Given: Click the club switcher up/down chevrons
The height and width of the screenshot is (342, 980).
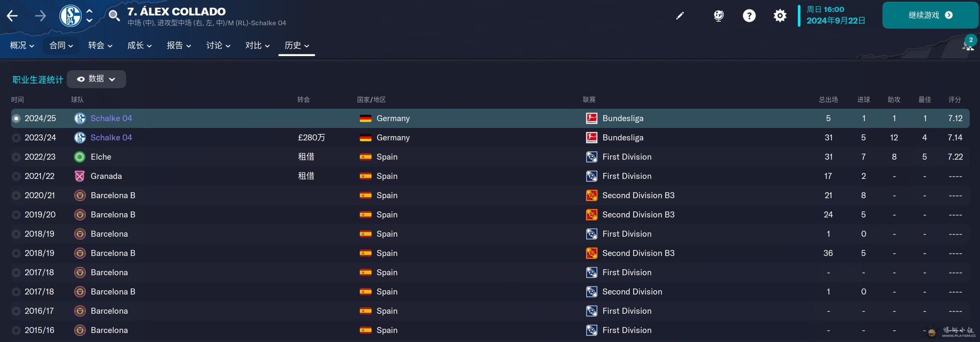Looking at the screenshot, I should (89, 16).
